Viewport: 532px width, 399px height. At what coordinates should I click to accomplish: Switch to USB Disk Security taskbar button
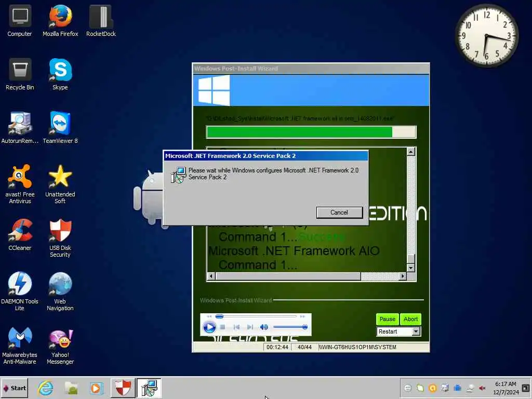[x=123, y=388]
